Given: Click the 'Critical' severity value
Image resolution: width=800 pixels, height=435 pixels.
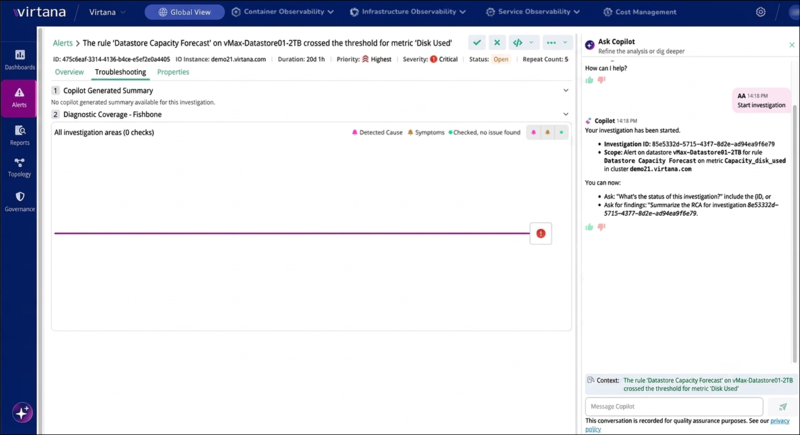Looking at the screenshot, I should pyautogui.click(x=448, y=59).
